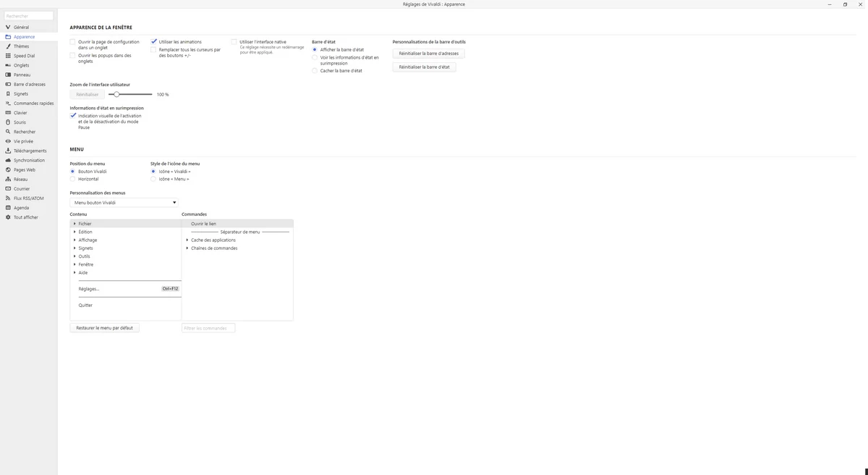Click the Thèmes palette icon

[8, 46]
